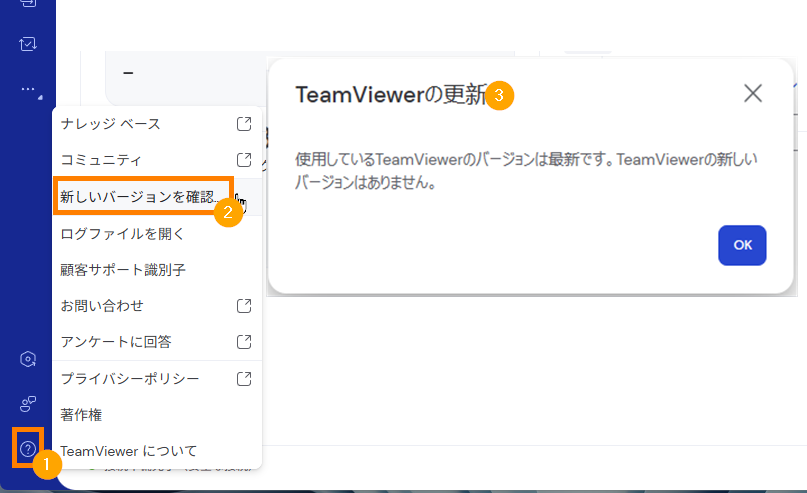
Task: Click the external link icon beside アンケートに回答
Action: [244, 342]
